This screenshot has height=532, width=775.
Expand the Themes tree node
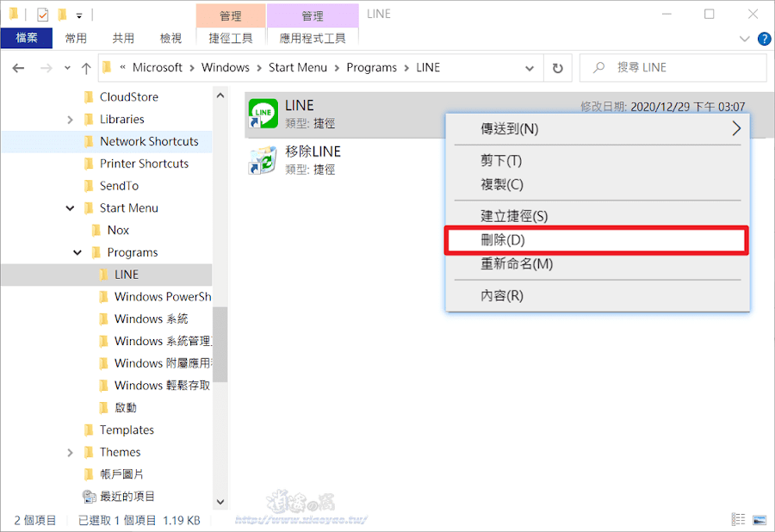tap(70, 453)
